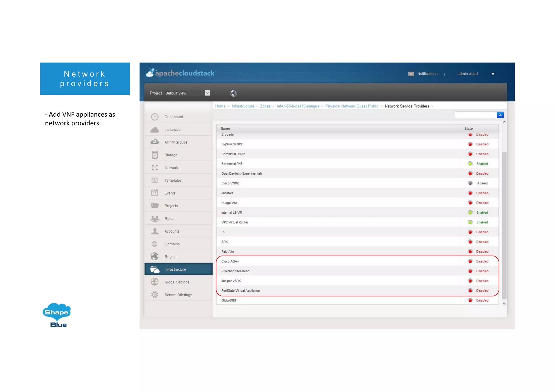The image size is (555, 392).
Task: Click the Baremetal PXE green Enabled indicator
Action: pos(470,164)
